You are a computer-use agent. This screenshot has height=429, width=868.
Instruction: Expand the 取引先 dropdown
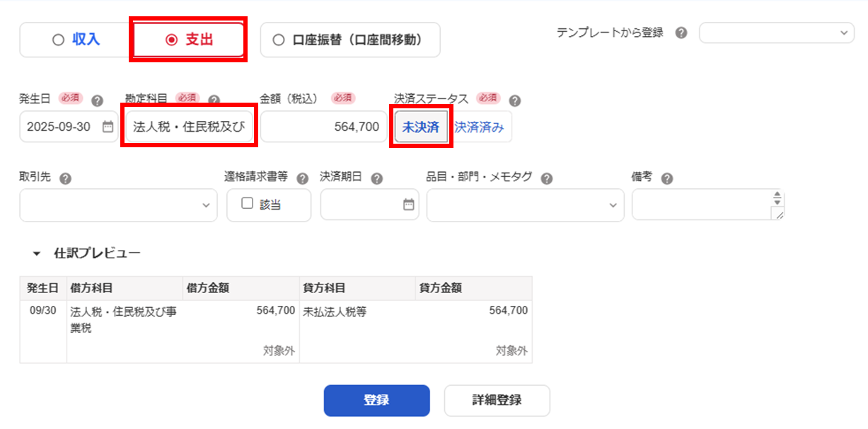[118, 205]
